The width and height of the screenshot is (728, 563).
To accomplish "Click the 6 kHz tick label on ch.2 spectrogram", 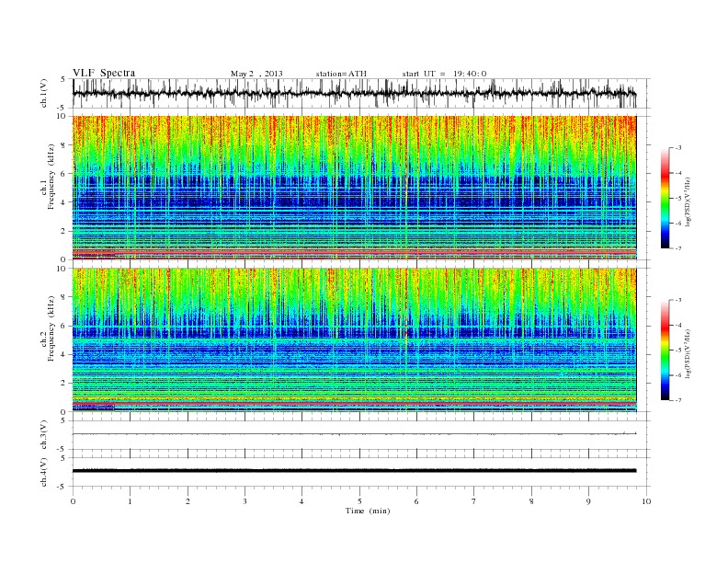I will pyautogui.click(x=63, y=326).
